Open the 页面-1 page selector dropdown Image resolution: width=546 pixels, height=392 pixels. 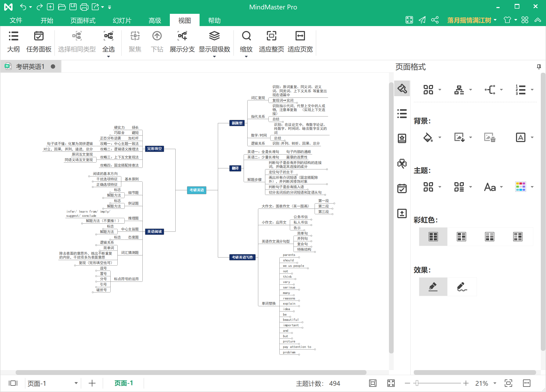pyautogui.click(x=76, y=383)
